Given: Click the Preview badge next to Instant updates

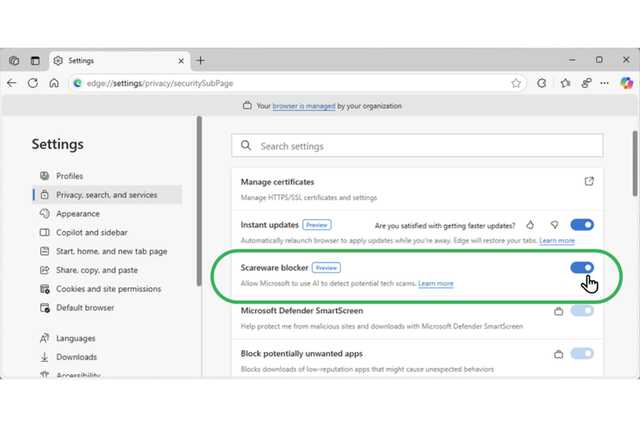Looking at the screenshot, I should click(x=317, y=225).
